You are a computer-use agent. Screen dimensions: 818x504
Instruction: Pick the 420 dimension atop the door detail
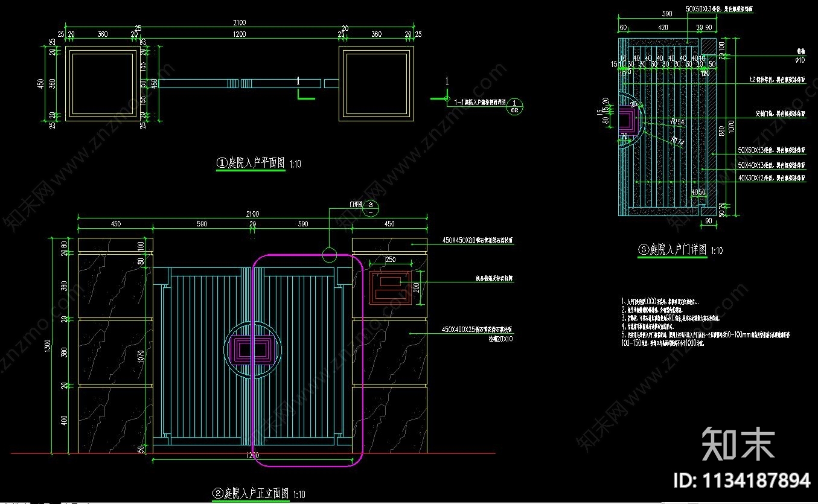tap(663, 27)
